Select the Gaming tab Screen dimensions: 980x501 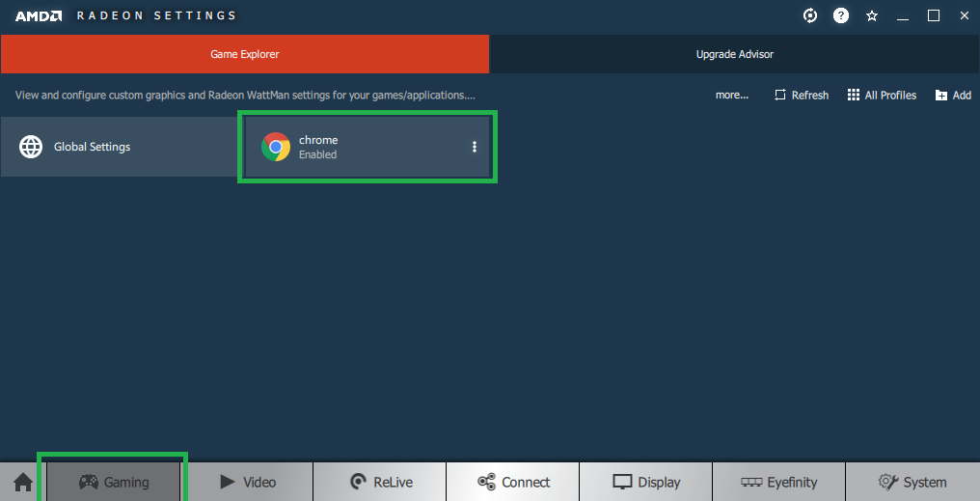point(114,483)
